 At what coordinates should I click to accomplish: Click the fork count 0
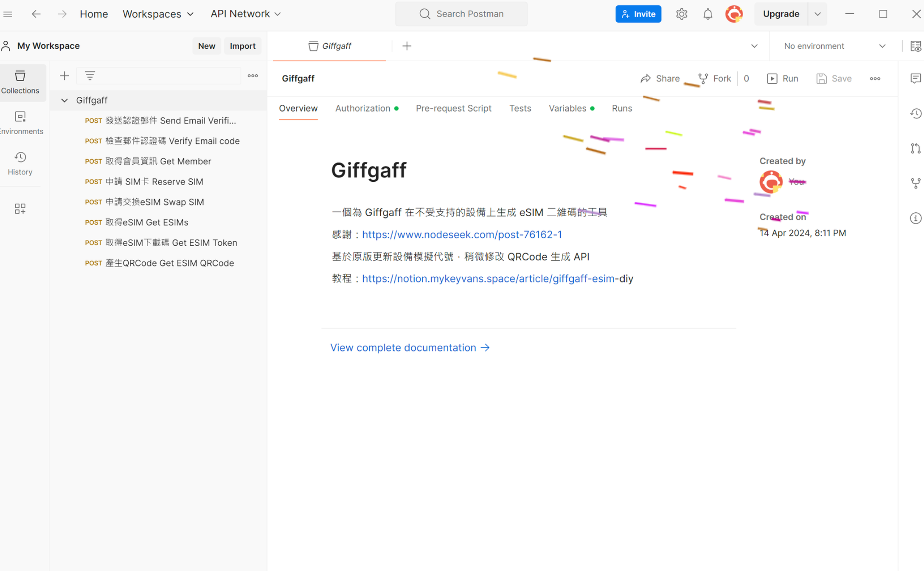(x=746, y=79)
